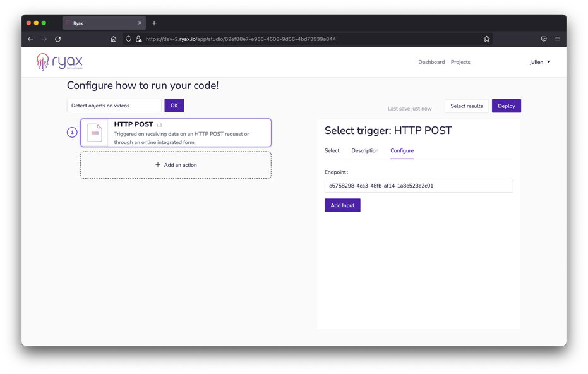The image size is (588, 374).
Task: Switch to the Description tab
Action: point(364,151)
